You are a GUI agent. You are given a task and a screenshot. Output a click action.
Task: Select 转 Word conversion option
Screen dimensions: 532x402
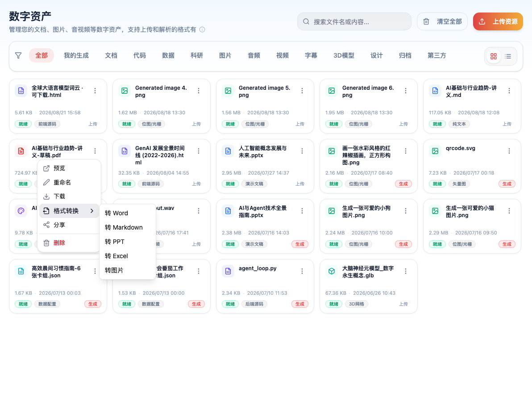click(128, 213)
